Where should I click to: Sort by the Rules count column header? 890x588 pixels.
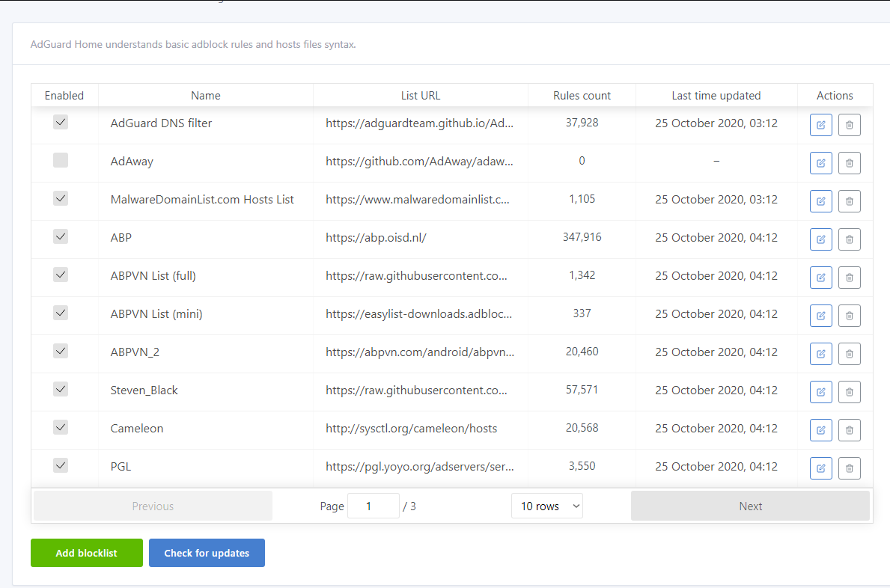pos(582,95)
